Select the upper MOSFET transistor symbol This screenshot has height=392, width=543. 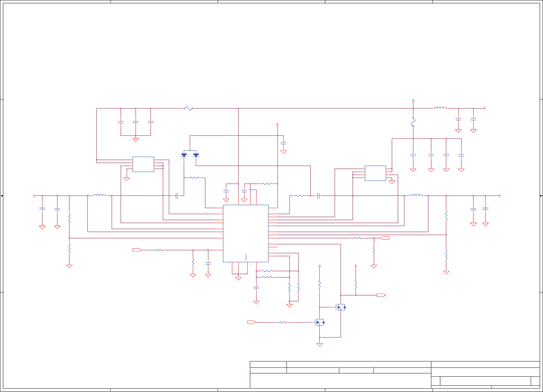coord(341,307)
